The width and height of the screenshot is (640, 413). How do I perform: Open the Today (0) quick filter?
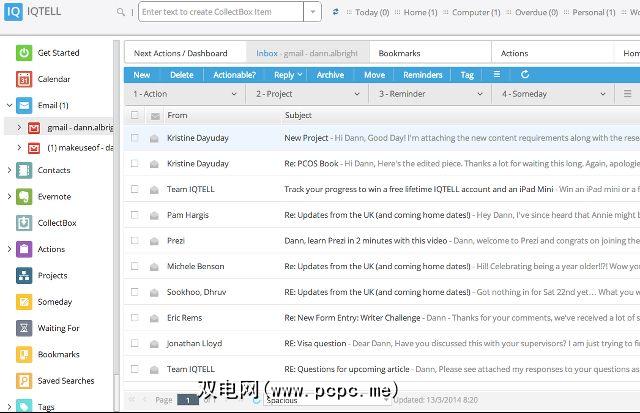click(372, 12)
